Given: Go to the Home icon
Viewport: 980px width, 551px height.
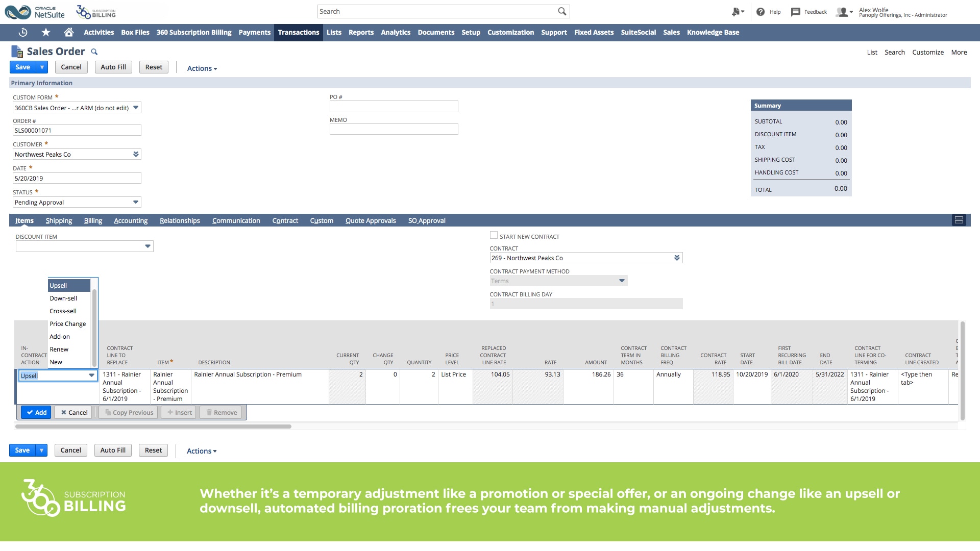Looking at the screenshot, I should tap(69, 32).
